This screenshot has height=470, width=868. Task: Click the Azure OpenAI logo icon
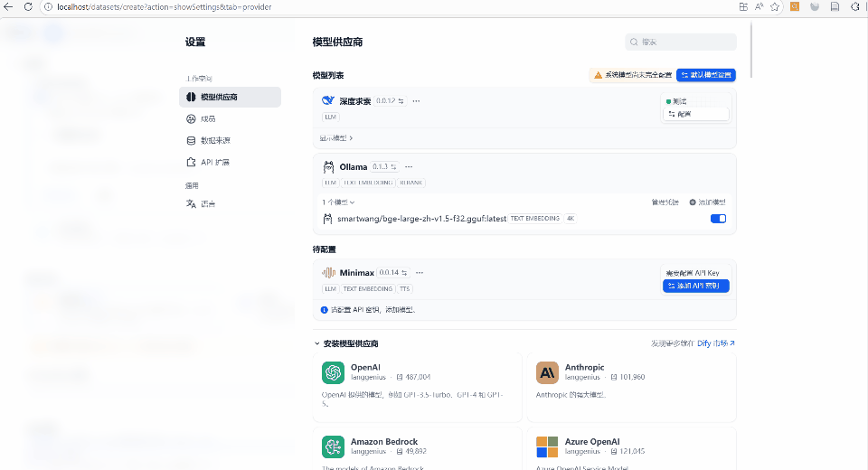click(x=548, y=446)
